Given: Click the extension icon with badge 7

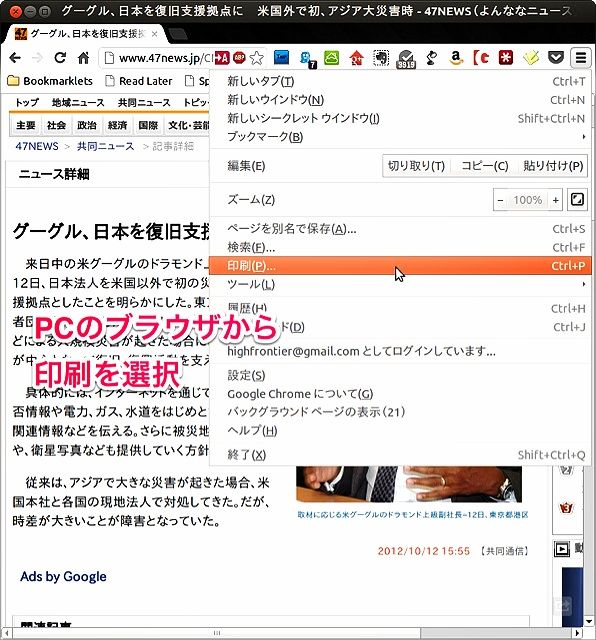Looking at the screenshot, I should tap(307, 59).
